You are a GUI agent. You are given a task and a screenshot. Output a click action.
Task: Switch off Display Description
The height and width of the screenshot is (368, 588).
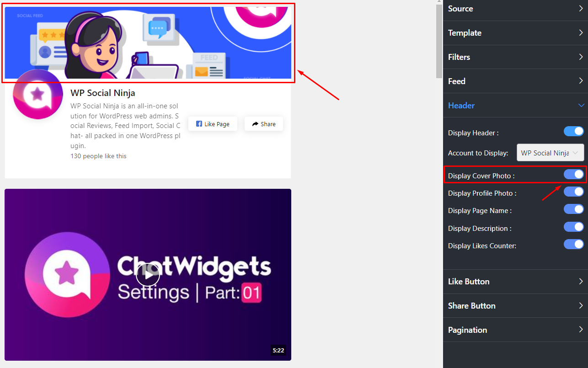pyautogui.click(x=573, y=227)
